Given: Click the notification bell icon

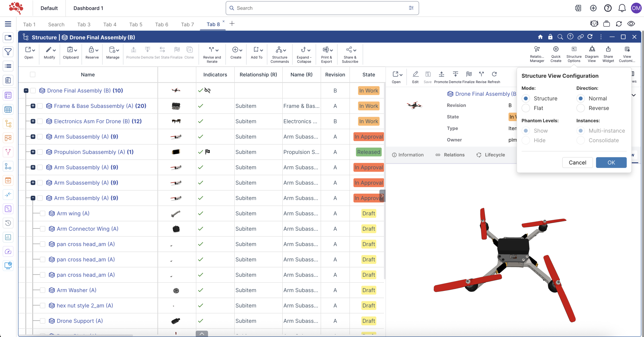Looking at the screenshot, I should click(x=622, y=8).
